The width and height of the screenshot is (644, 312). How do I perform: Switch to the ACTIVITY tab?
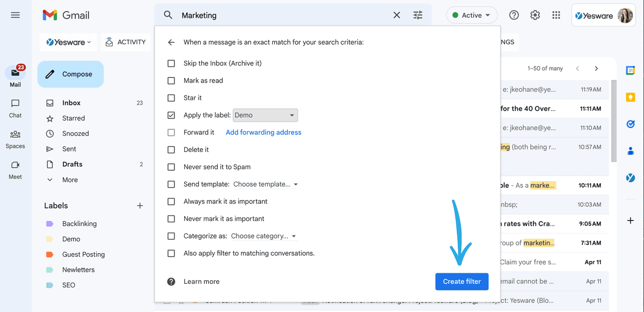[x=125, y=42]
